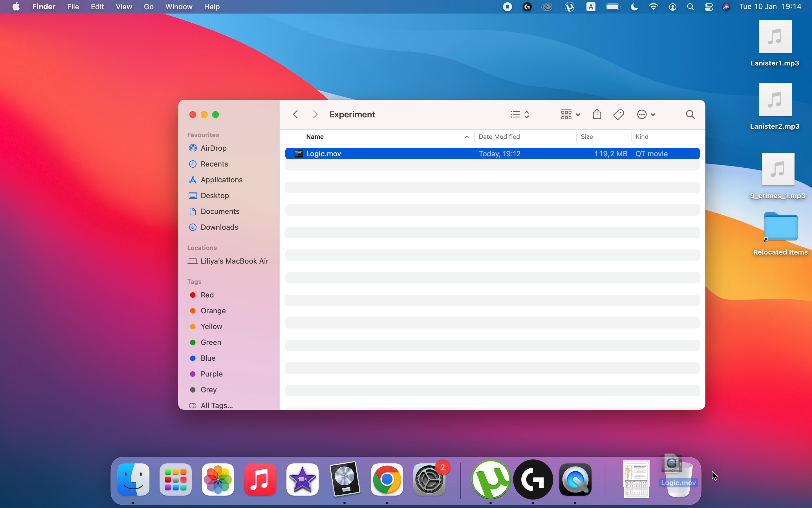812x508 pixels.
Task: Open the Go menu
Action: 149,7
